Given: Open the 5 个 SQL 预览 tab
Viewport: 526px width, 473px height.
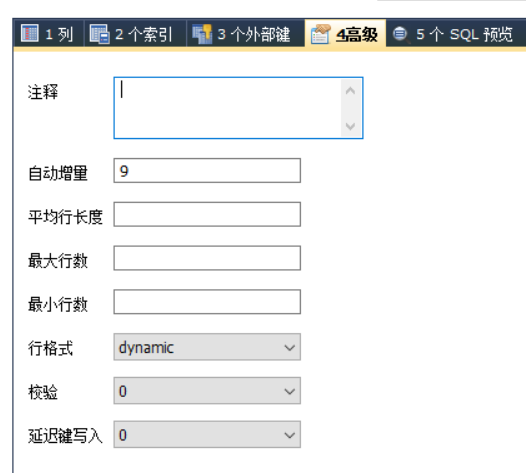Looking at the screenshot, I should 456,33.
